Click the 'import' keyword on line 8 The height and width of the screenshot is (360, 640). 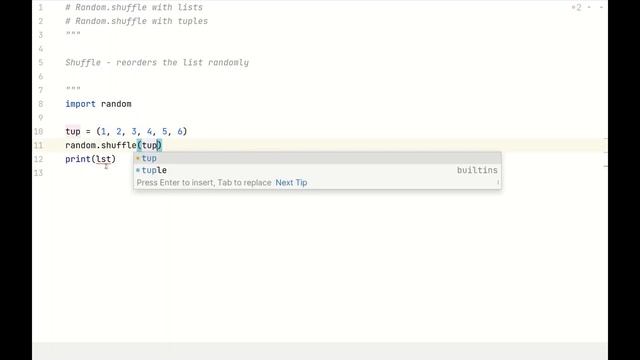point(80,104)
